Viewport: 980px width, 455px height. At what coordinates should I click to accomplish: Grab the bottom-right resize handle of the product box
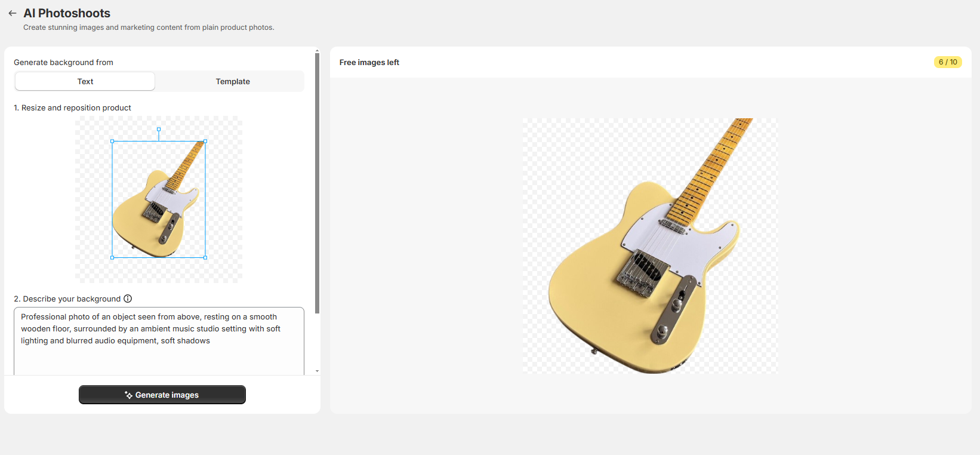tap(205, 257)
